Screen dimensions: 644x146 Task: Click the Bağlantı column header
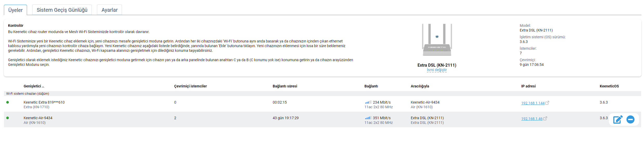371,86
